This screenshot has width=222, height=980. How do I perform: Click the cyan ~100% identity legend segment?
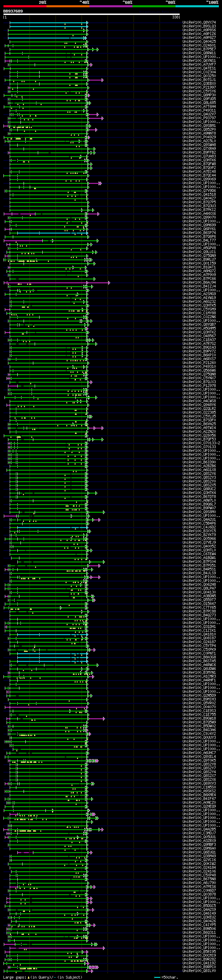[197, 6]
